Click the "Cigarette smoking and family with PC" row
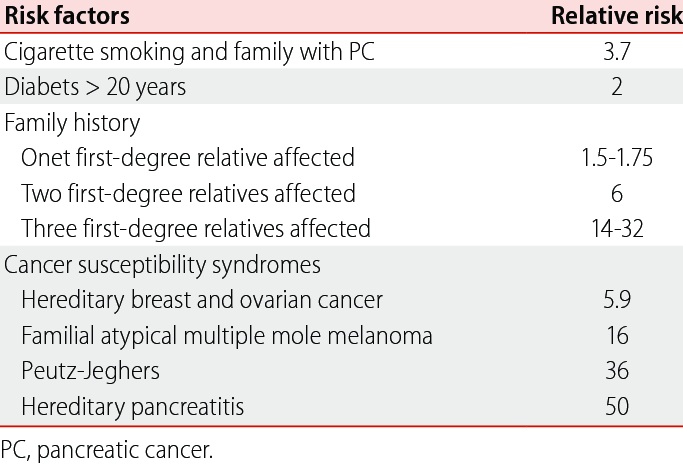Screen dimensions: 683x465 coord(190,53)
